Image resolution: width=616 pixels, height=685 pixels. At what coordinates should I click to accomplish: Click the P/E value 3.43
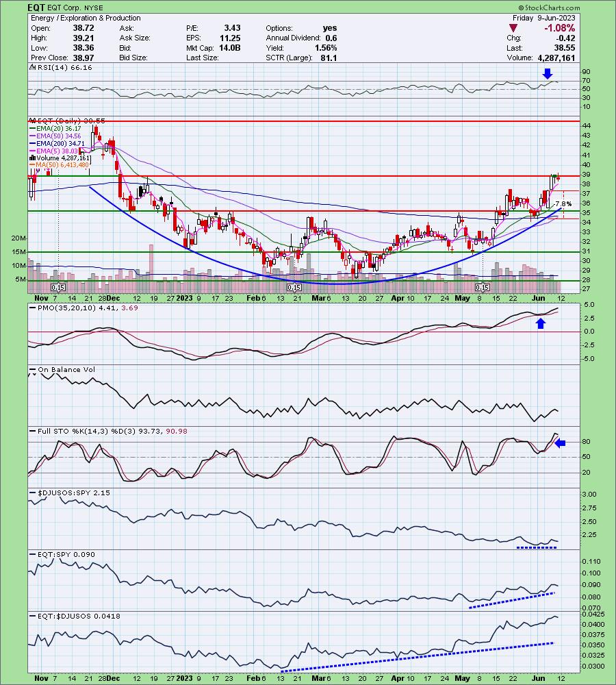232,28
